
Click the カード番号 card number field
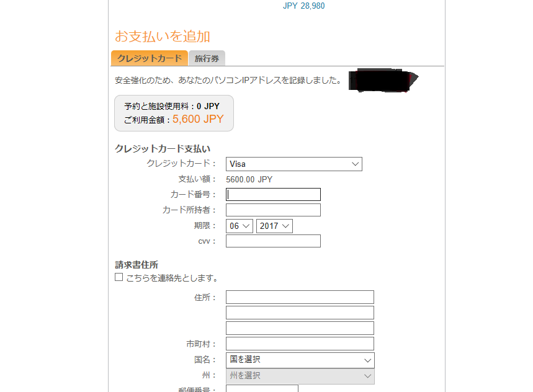(x=273, y=194)
